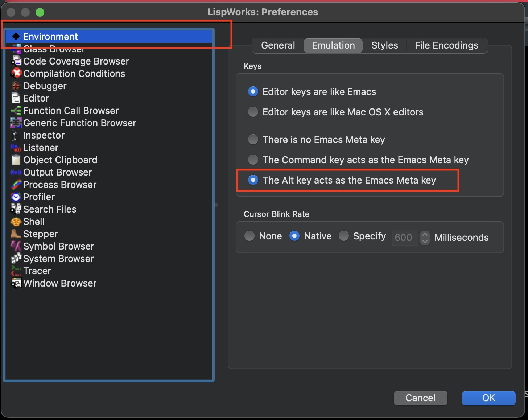Click the Code Coverage Browser icon
Viewport: 528px width, 420px height.
tap(16, 61)
